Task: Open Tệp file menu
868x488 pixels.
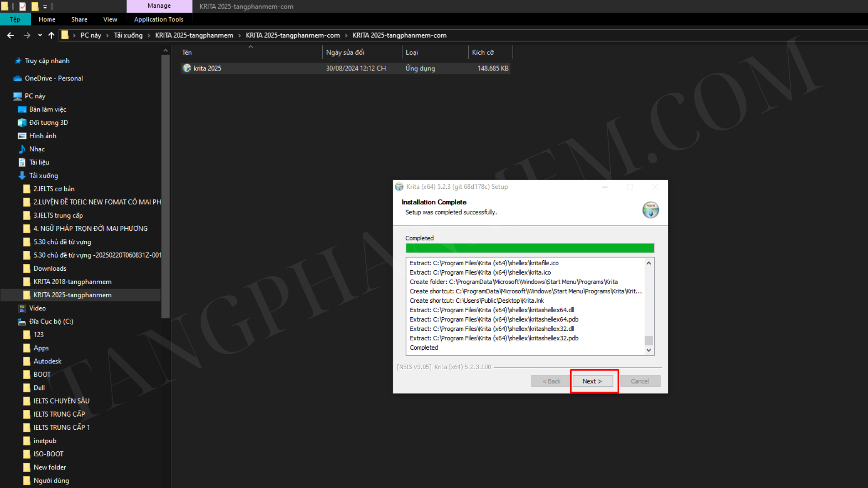Action: coord(15,19)
